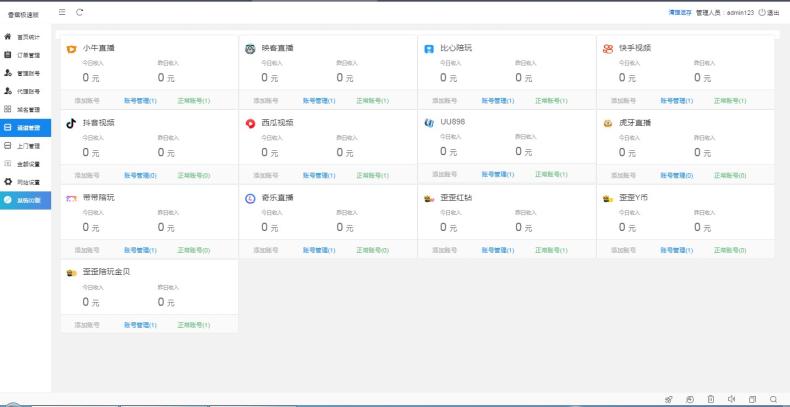790x407 pixels.
Task: Click the user icon beside 管理账号
Action: point(8,73)
